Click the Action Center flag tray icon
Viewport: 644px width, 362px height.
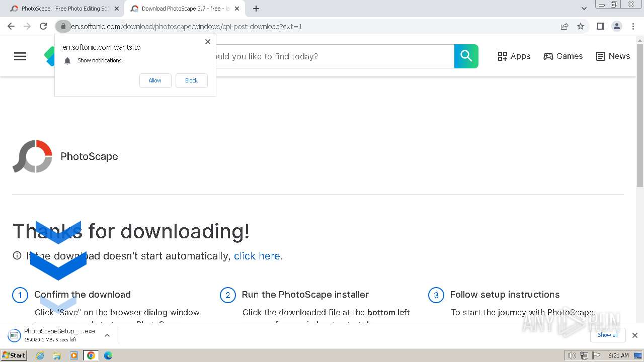595,355
